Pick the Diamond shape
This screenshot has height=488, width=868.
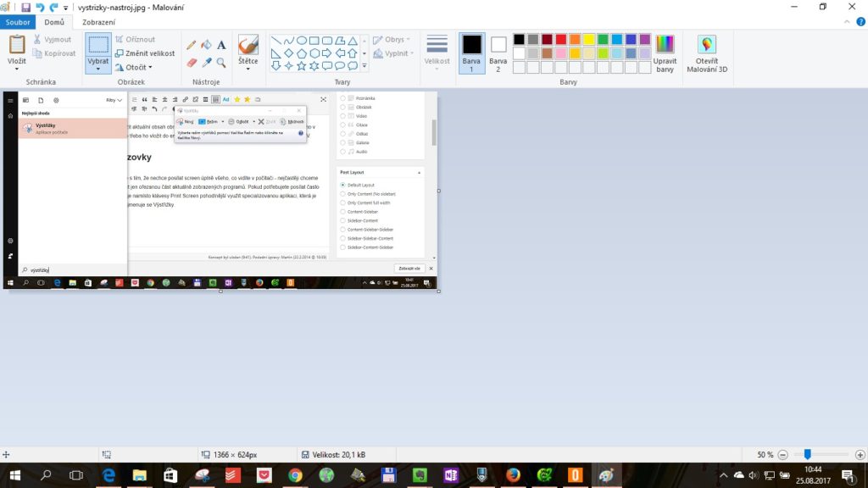288,53
